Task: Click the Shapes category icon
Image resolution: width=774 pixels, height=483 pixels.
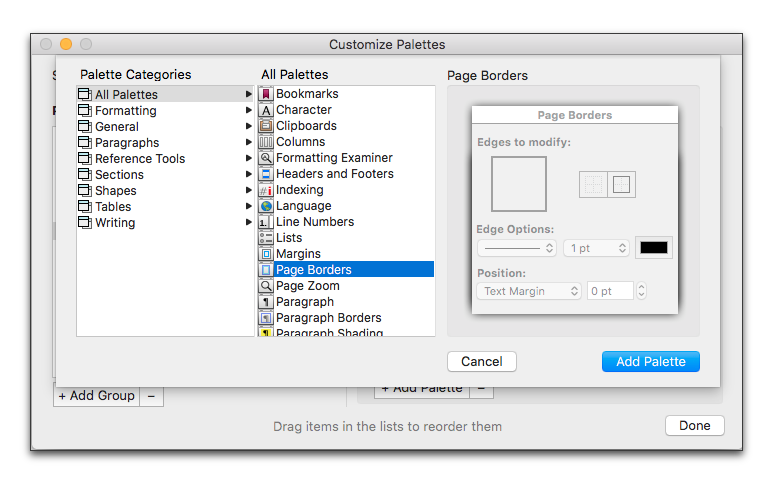Action: point(85,191)
